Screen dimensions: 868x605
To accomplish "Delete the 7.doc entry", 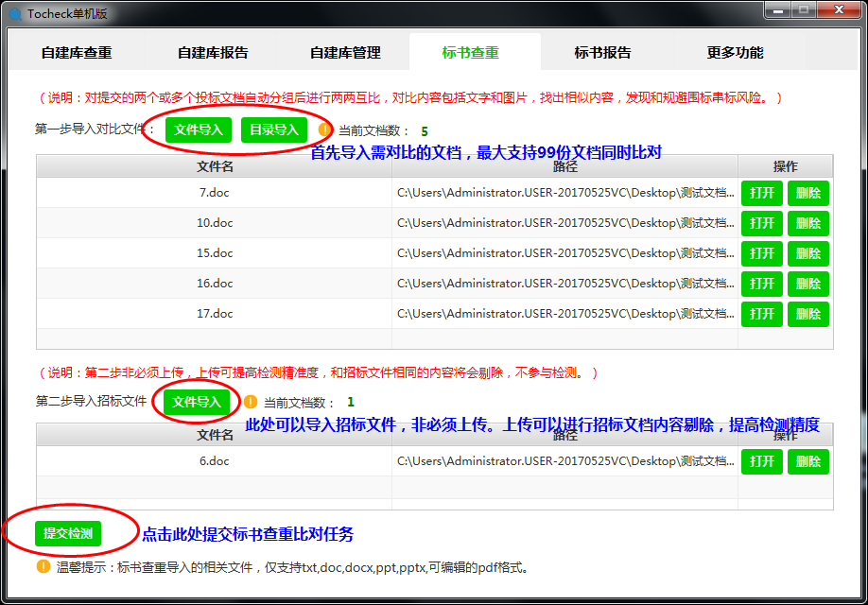I will click(807, 193).
